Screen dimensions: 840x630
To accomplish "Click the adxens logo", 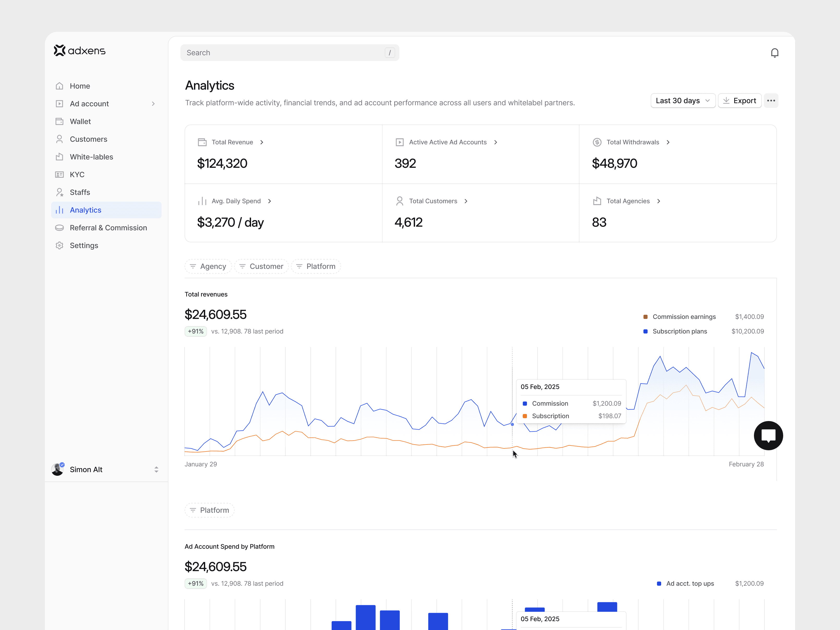I will pos(79,51).
